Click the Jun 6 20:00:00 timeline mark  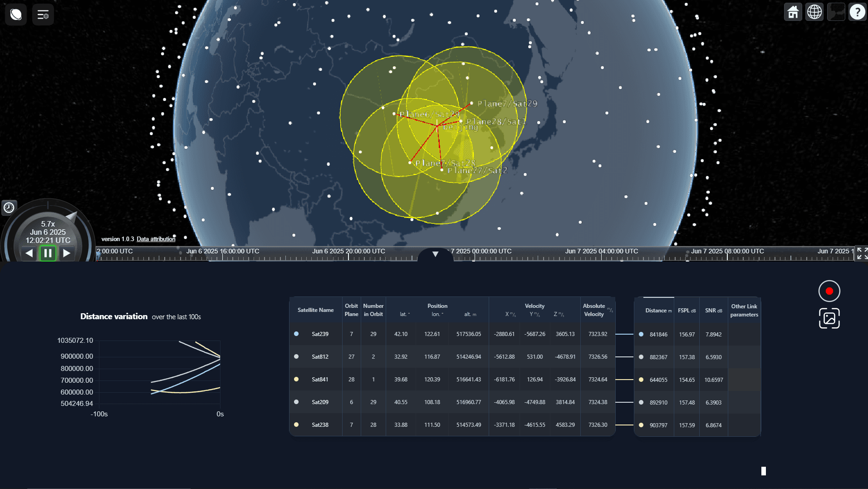coord(348,252)
